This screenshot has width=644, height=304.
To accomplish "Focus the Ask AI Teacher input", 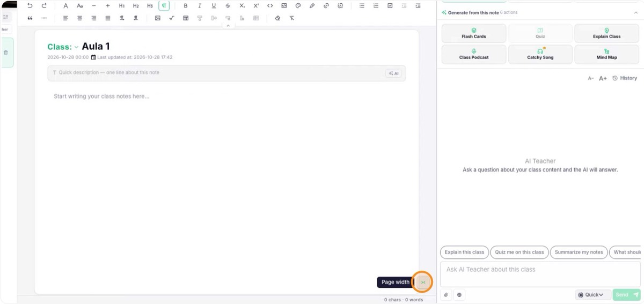I will click(x=540, y=274).
